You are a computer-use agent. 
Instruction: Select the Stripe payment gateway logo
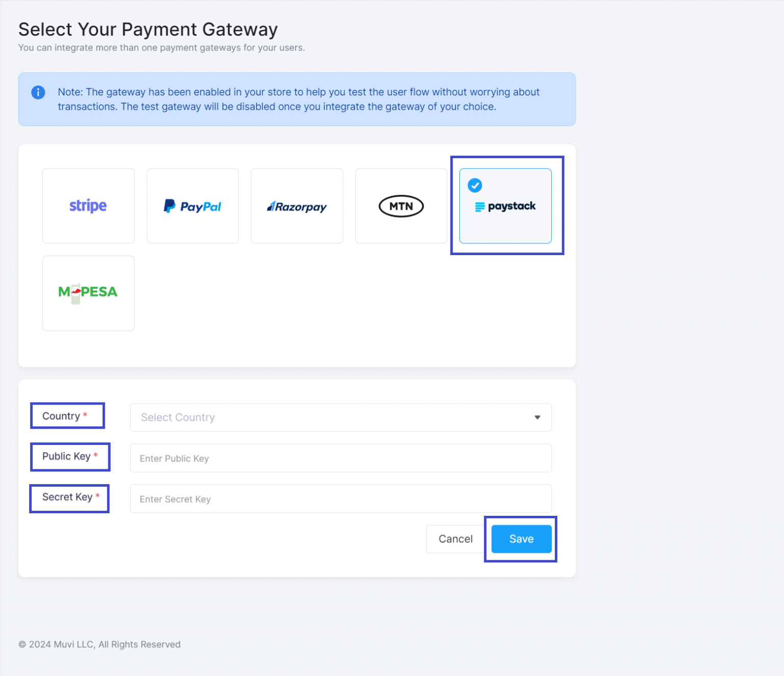pos(88,206)
